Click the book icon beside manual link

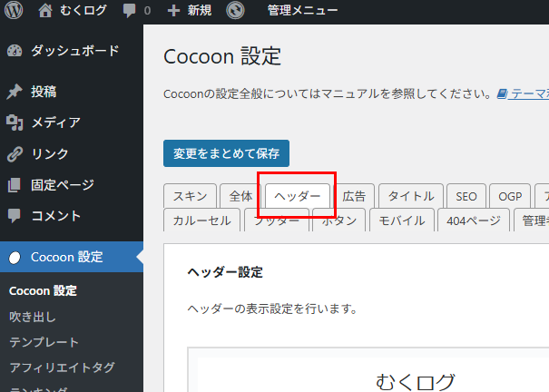(502, 93)
